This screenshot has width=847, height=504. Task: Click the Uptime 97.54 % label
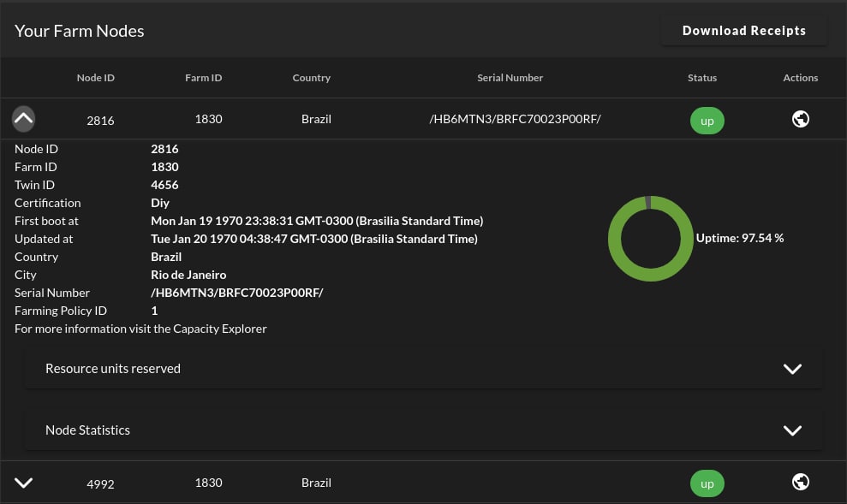tap(739, 238)
